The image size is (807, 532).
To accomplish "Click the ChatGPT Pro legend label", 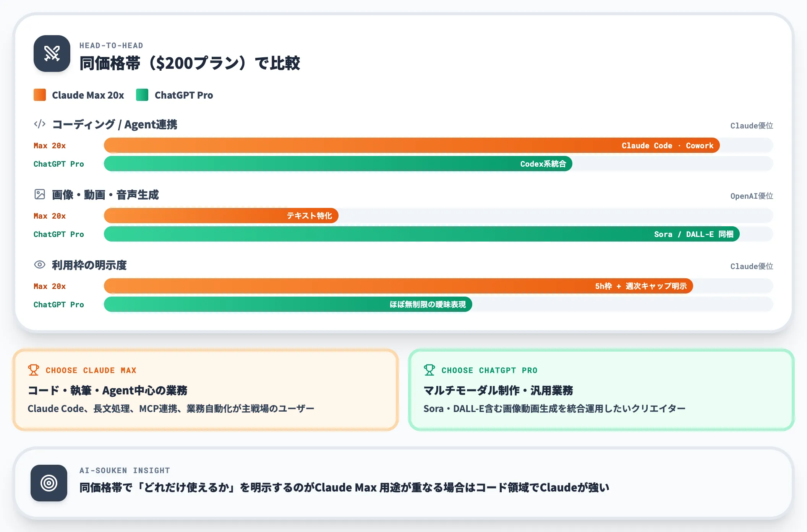I will [x=184, y=95].
